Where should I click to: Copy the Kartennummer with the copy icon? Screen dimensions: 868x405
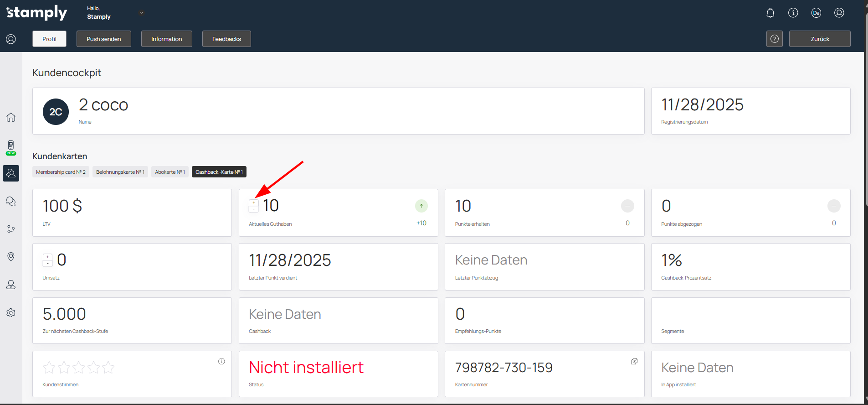[634, 361]
